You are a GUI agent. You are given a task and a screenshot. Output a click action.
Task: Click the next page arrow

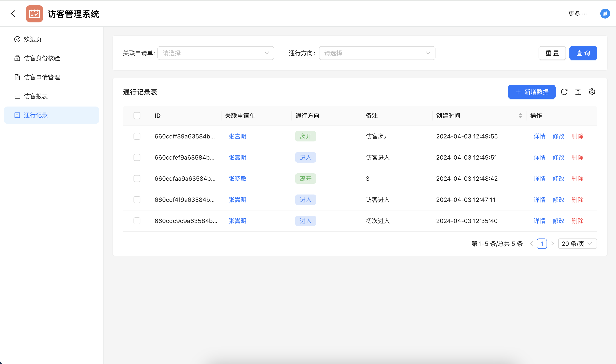(552, 244)
